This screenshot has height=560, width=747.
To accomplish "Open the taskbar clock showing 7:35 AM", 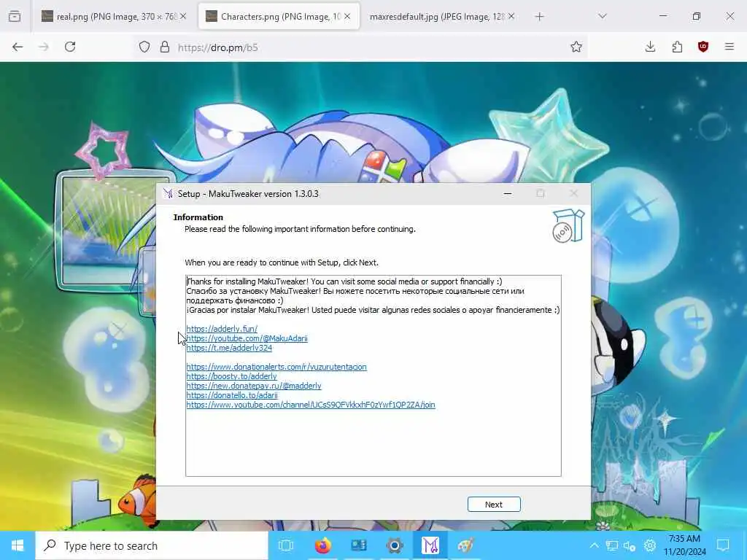I will click(684, 545).
